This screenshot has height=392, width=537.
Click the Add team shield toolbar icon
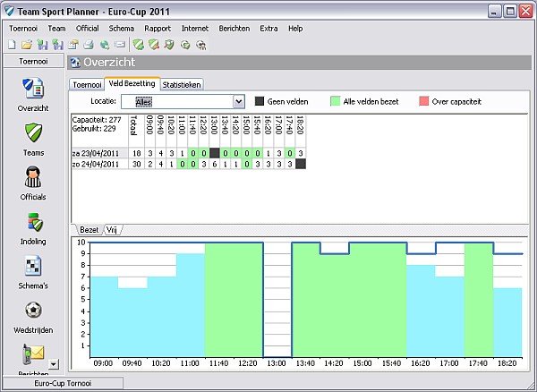(x=139, y=45)
